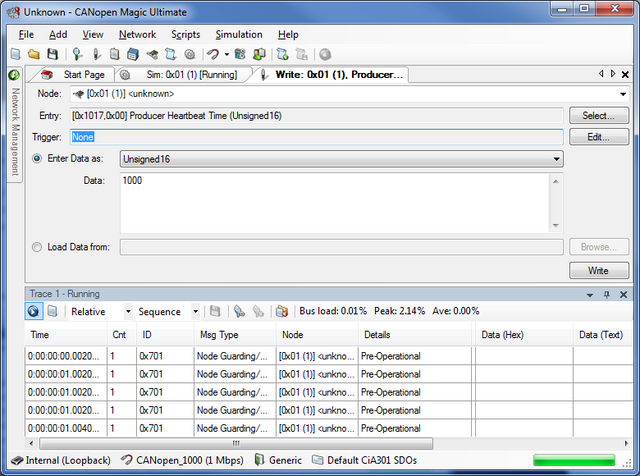640x476 pixels.
Task: Open the Simulation menu
Action: coord(238,34)
